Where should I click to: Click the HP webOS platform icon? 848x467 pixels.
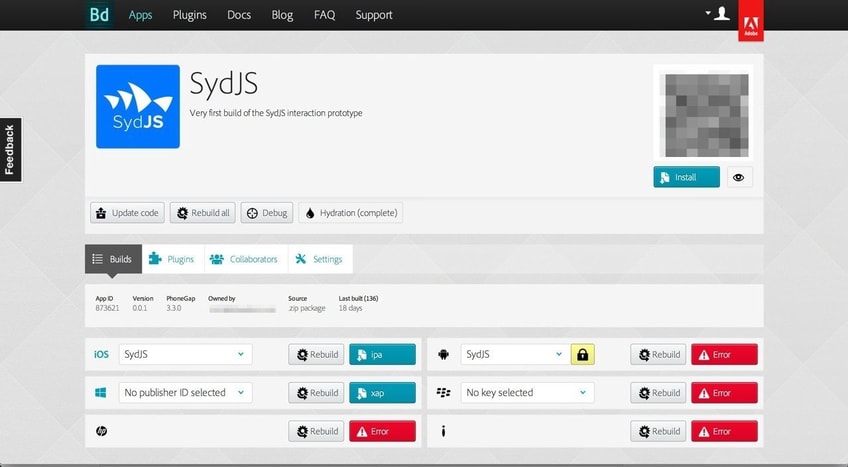tap(101, 431)
